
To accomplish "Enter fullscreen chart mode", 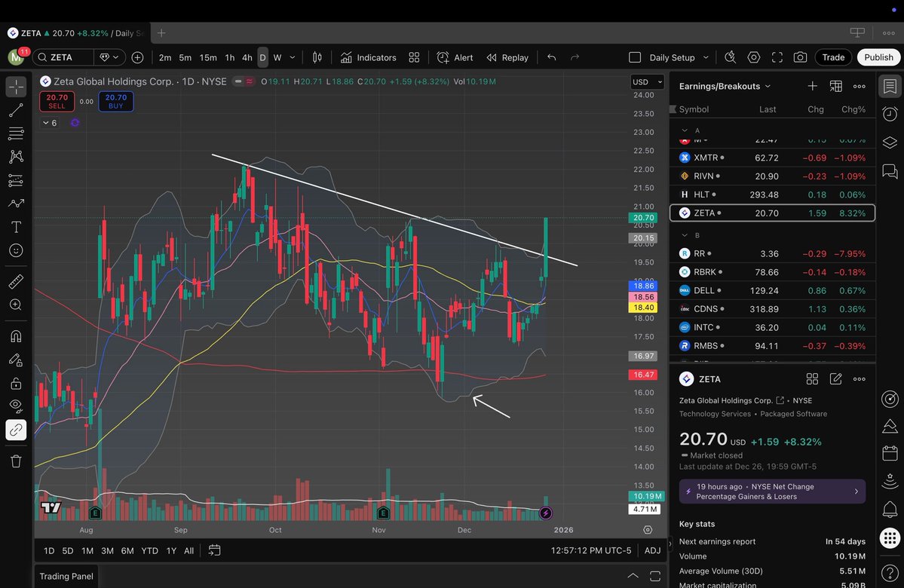I will (x=777, y=57).
